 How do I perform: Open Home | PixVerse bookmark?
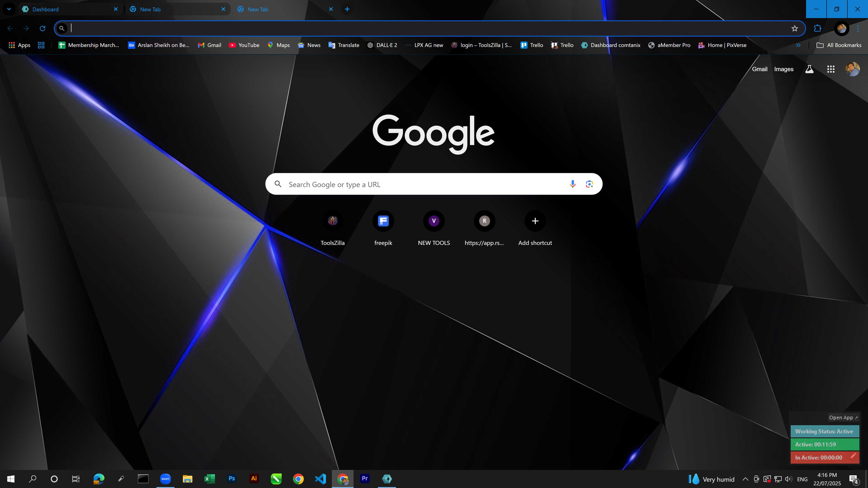click(722, 45)
